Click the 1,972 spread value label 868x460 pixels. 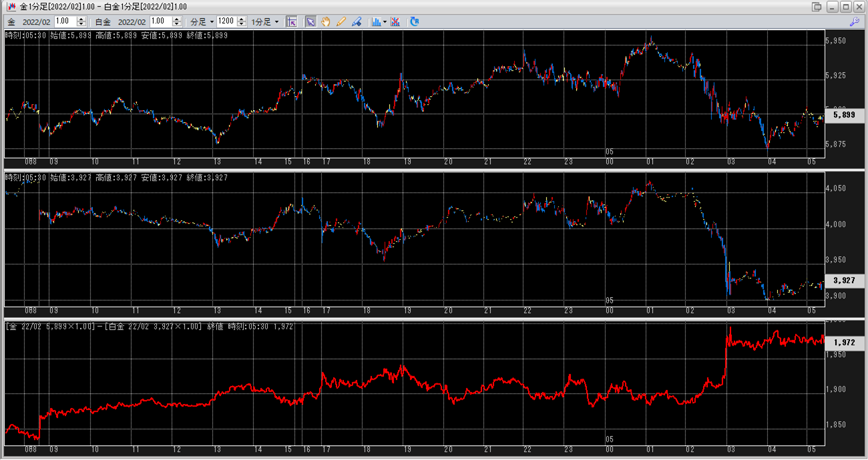pos(845,342)
